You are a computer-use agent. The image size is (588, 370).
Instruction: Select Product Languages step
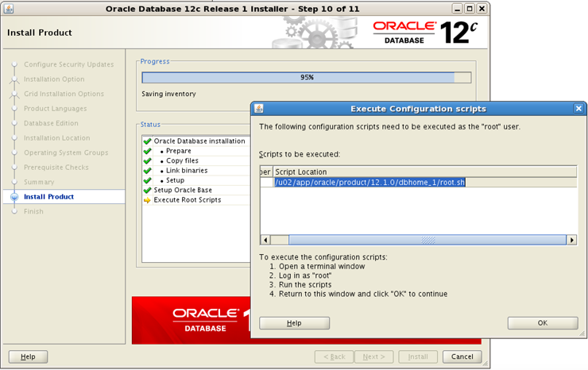[55, 108]
